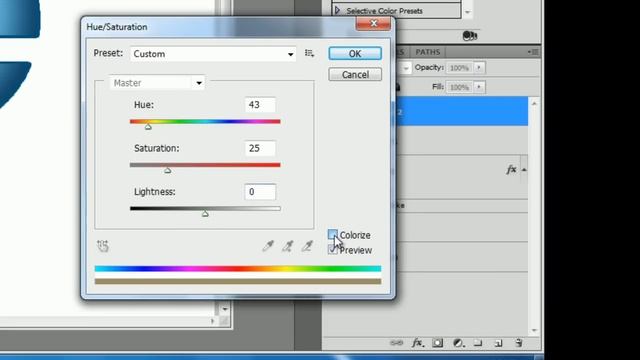Expand Selective Color Presets list
640x360 pixels.
click(338, 11)
